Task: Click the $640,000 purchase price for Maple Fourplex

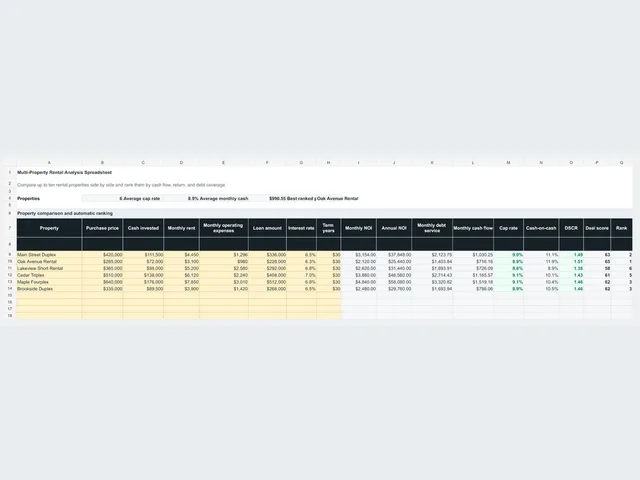Action: tap(102, 282)
